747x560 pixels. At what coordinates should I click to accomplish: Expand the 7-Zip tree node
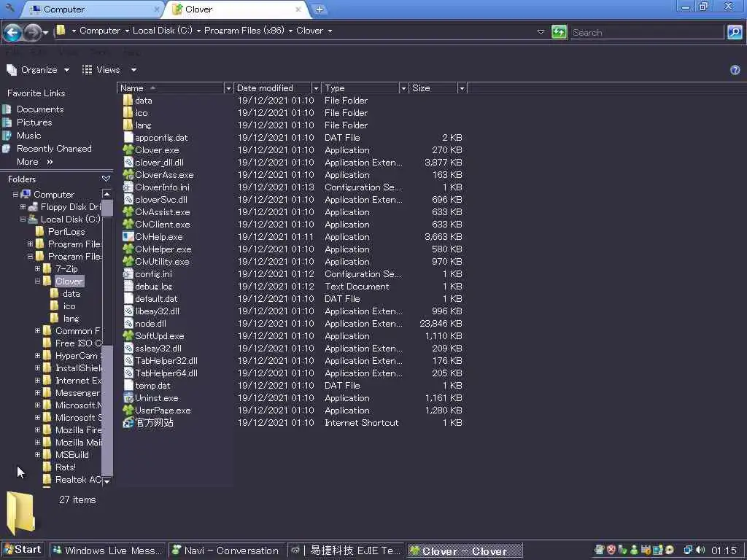tap(38, 268)
